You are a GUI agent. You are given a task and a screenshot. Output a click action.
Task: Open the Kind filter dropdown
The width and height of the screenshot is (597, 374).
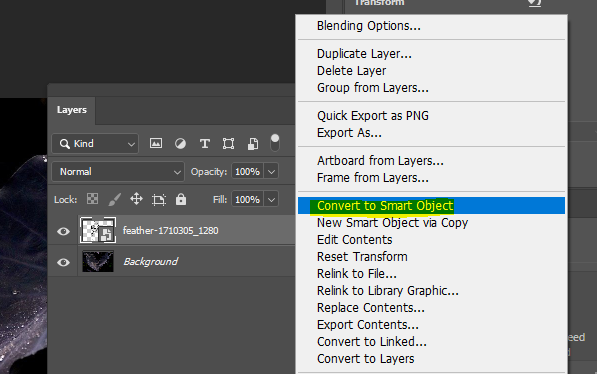[95, 144]
